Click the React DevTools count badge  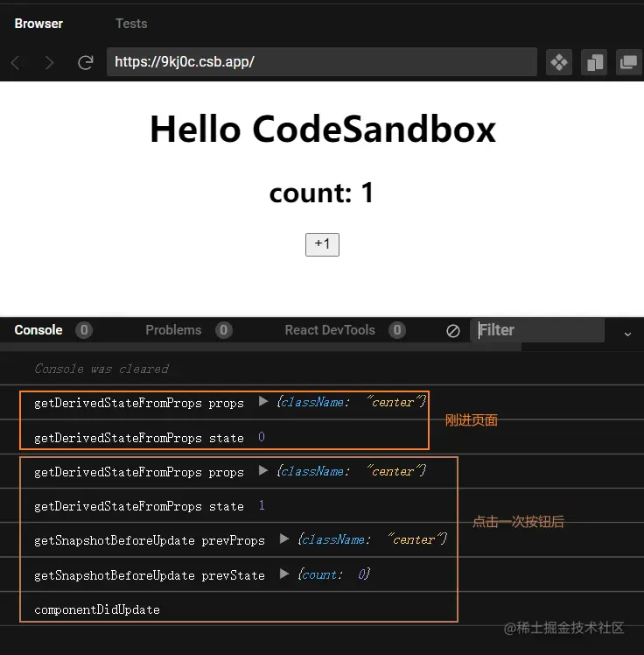tap(397, 330)
